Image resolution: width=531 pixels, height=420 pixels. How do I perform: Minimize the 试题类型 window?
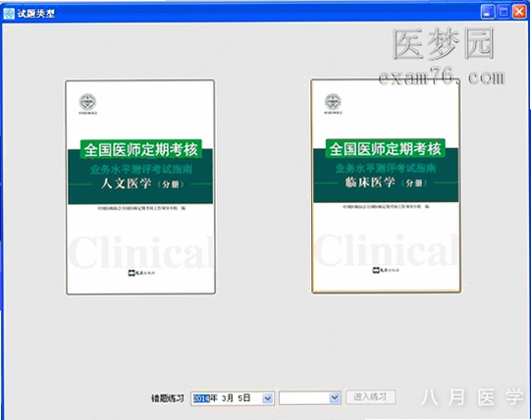click(488, 12)
